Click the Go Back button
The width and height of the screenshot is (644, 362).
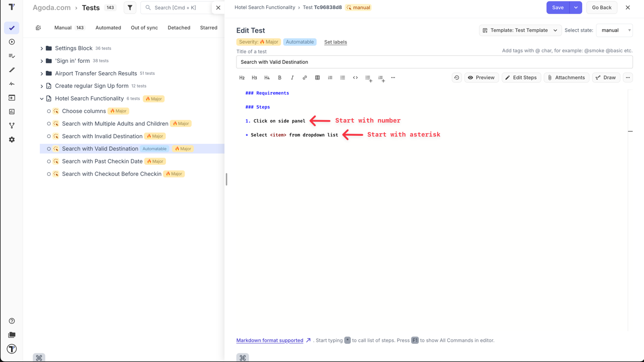click(x=601, y=8)
